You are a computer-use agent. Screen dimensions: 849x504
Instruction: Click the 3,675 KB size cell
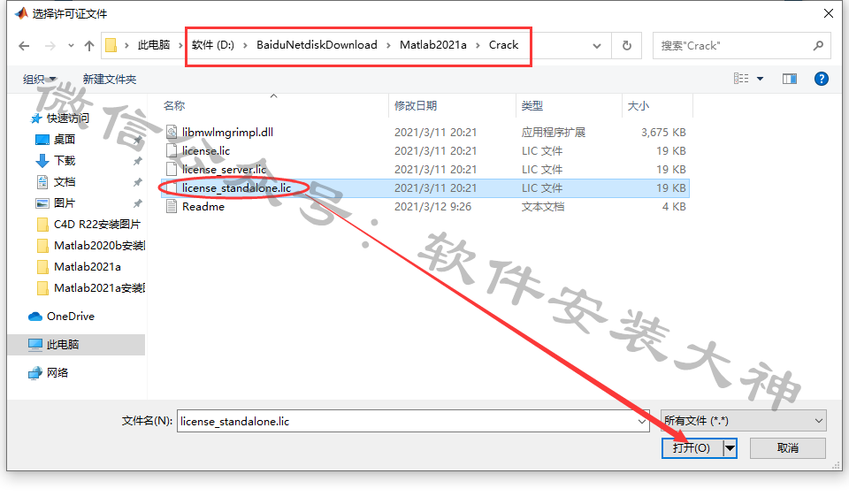click(x=663, y=132)
